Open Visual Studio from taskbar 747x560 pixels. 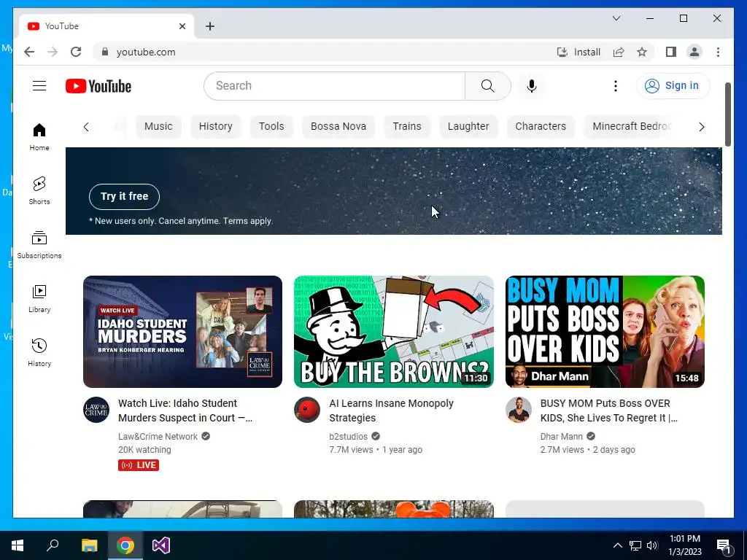pos(161,545)
